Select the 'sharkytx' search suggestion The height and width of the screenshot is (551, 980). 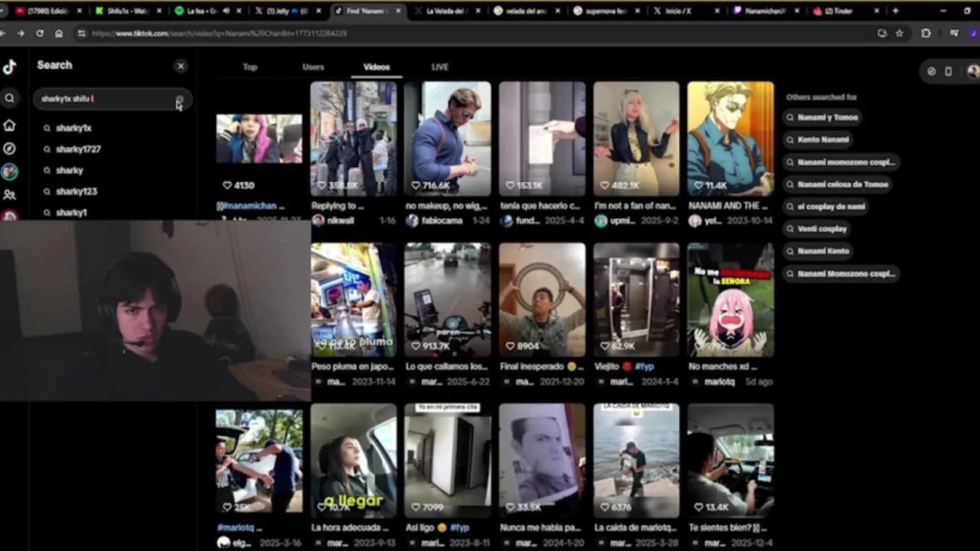73,128
